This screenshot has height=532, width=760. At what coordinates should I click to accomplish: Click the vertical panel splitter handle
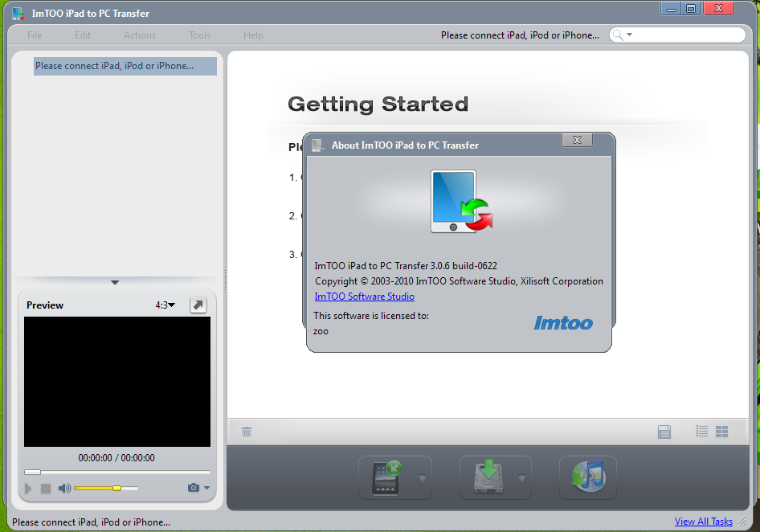[226, 280]
